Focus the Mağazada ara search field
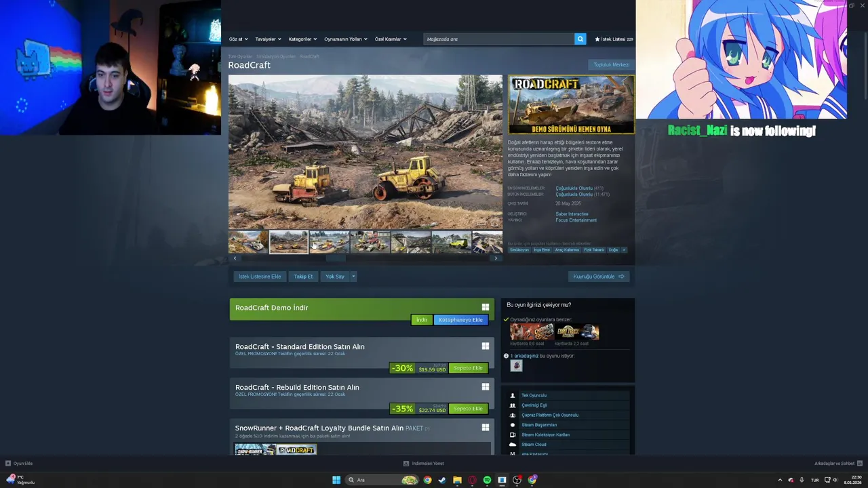This screenshot has width=868, height=488. [498, 39]
